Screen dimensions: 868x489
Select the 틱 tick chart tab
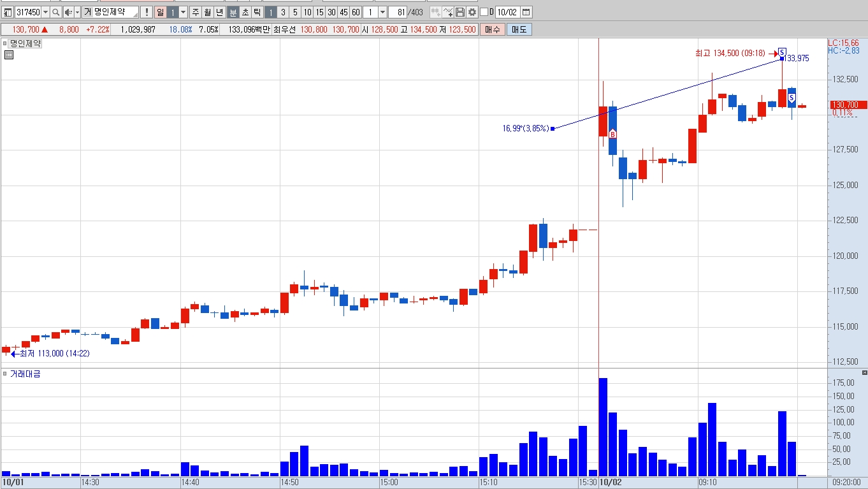[x=257, y=12]
